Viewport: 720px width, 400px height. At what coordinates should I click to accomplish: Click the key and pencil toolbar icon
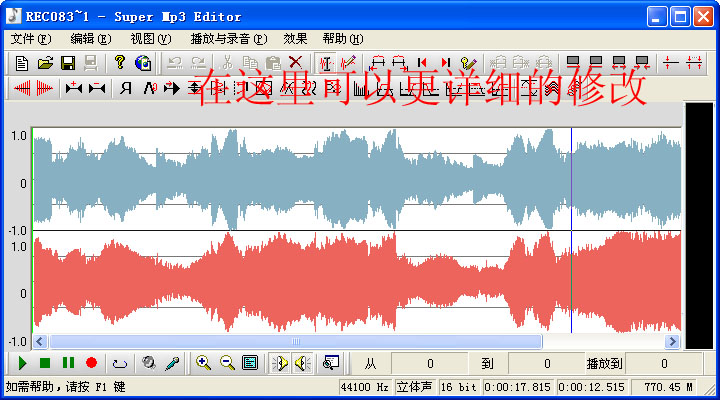(468, 63)
